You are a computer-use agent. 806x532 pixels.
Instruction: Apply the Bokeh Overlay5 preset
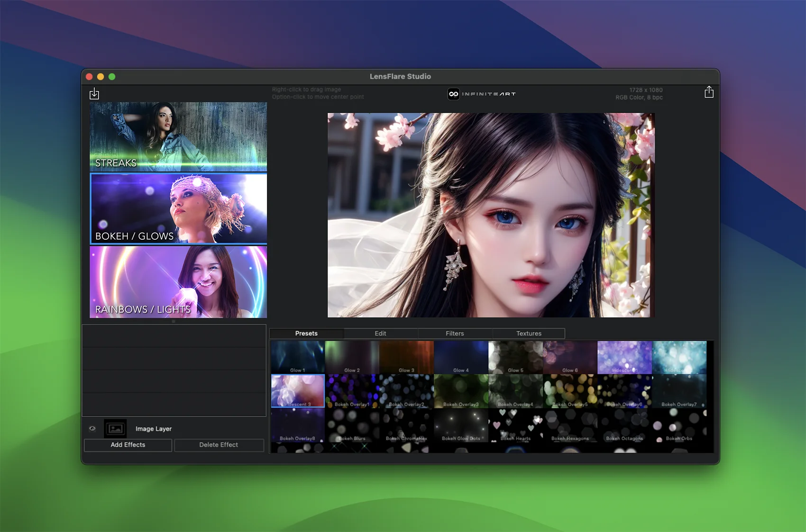[x=570, y=391]
